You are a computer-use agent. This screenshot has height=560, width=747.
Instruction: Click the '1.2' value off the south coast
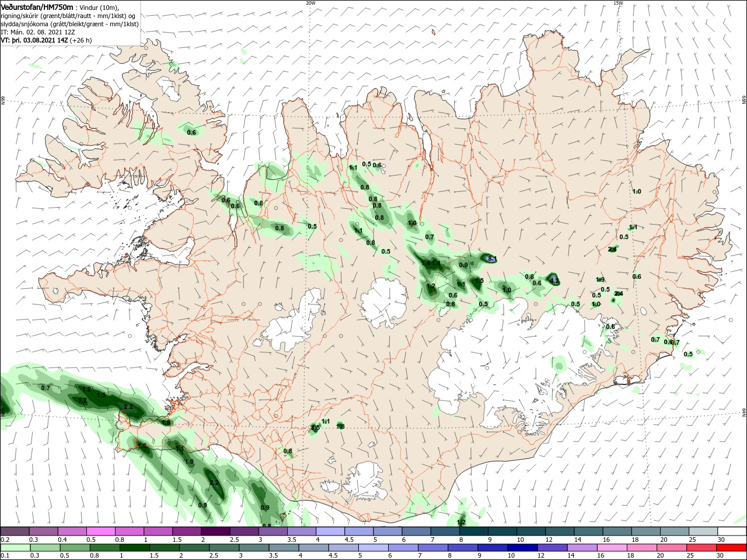[x=461, y=522]
